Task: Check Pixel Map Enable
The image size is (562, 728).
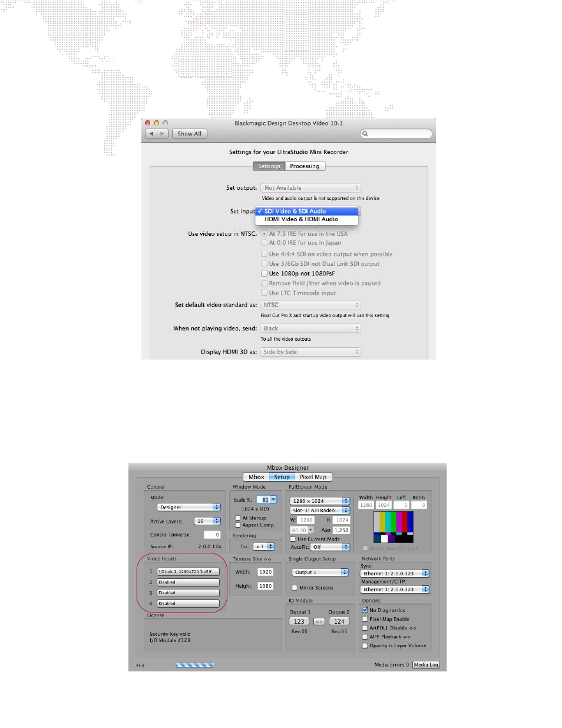Action: (365, 619)
